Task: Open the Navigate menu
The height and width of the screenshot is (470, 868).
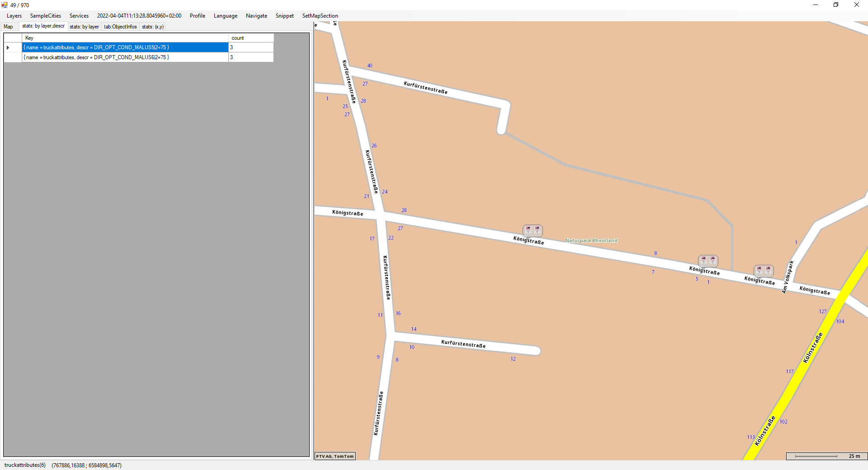Action: coord(256,16)
